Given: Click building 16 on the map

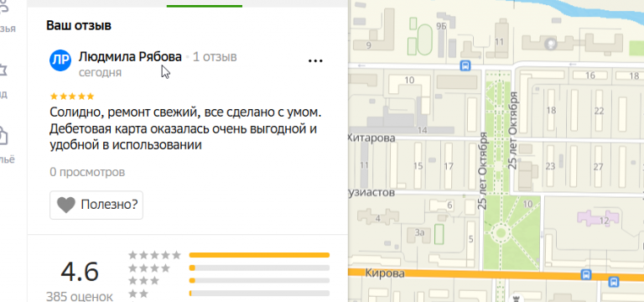Looking at the screenshot, I should [x=589, y=75].
